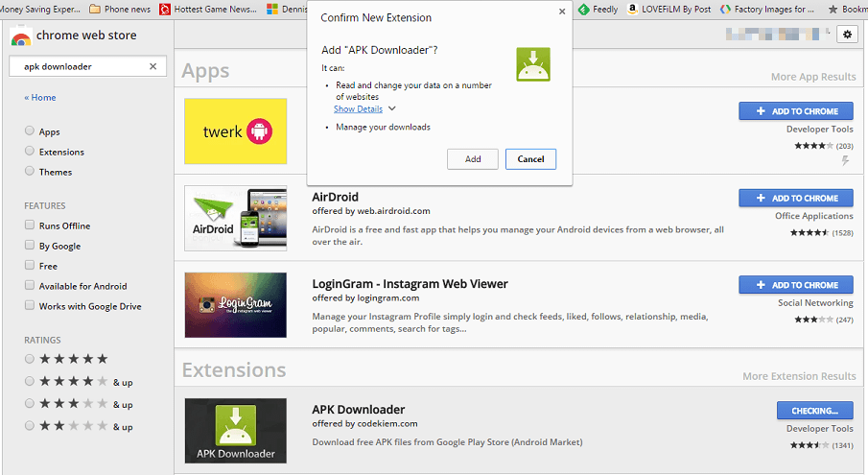Enable the Runs Offline checkbox
The width and height of the screenshot is (868, 475).
[x=30, y=225]
